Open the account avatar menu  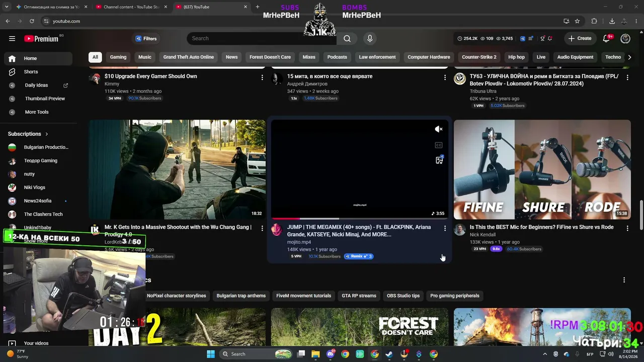[x=625, y=38]
